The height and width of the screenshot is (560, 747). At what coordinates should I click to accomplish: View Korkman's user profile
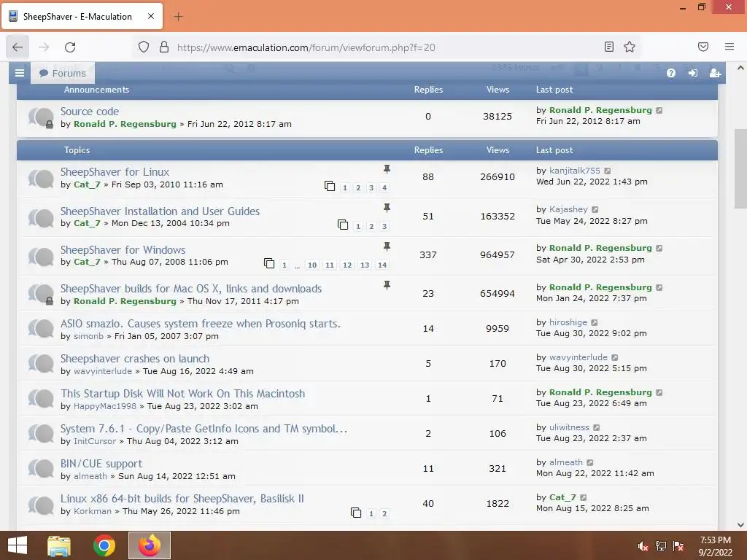[x=93, y=511]
